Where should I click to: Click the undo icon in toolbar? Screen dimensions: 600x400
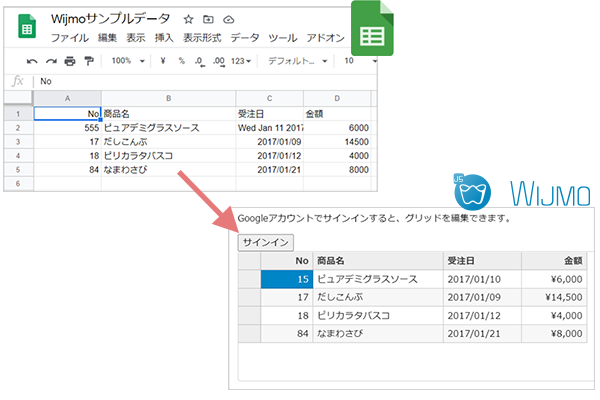(x=32, y=61)
